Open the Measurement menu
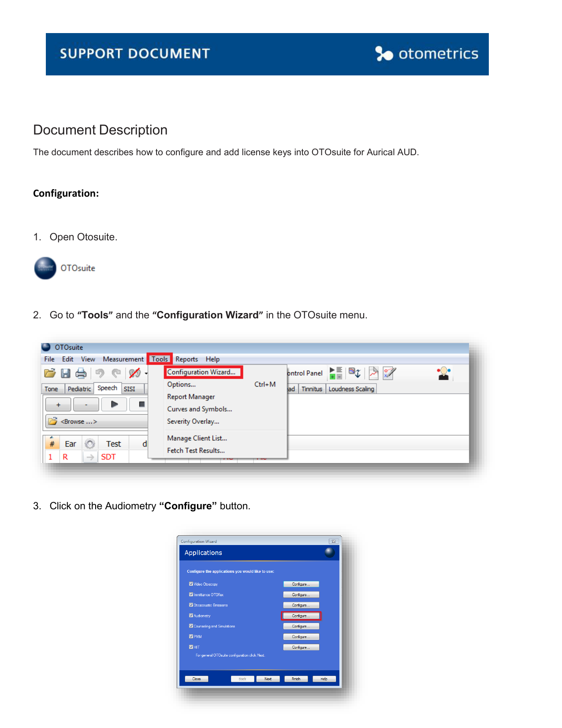This screenshot has height=728, width=562. click(123, 359)
